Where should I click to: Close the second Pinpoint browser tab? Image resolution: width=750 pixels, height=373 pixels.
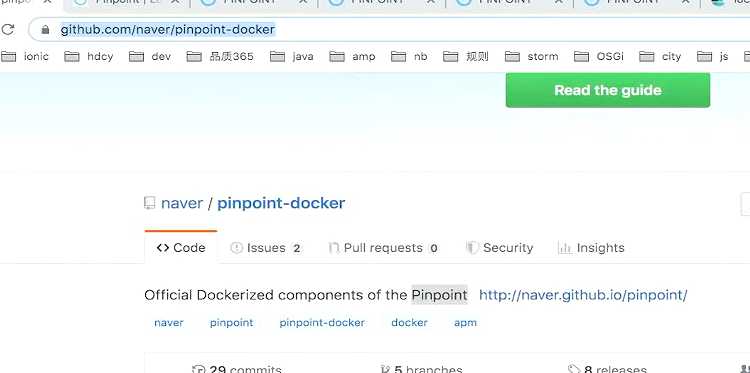[176, 2]
